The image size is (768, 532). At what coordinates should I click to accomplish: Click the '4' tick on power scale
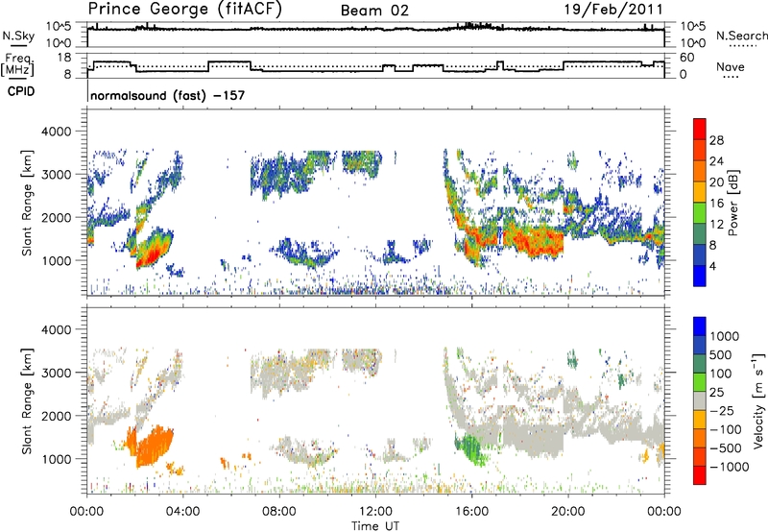tap(712, 266)
